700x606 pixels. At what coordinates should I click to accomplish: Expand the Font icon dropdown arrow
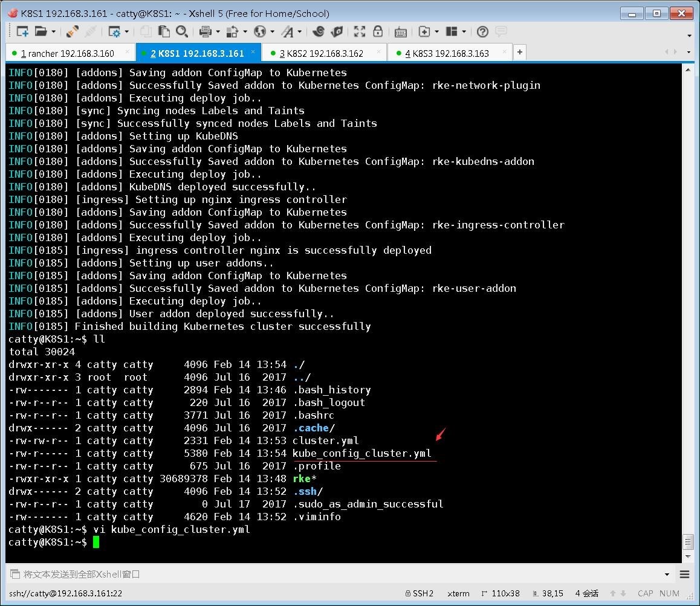(300, 31)
